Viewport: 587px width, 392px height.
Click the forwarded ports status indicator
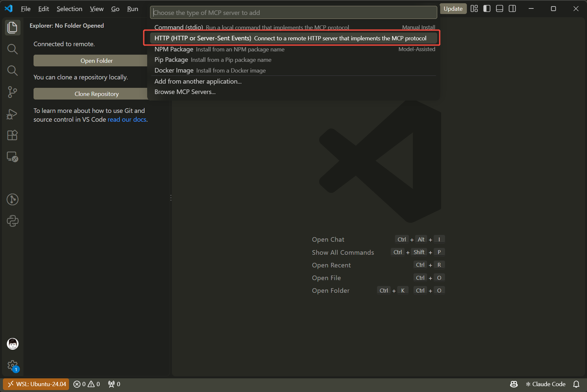(x=114, y=384)
